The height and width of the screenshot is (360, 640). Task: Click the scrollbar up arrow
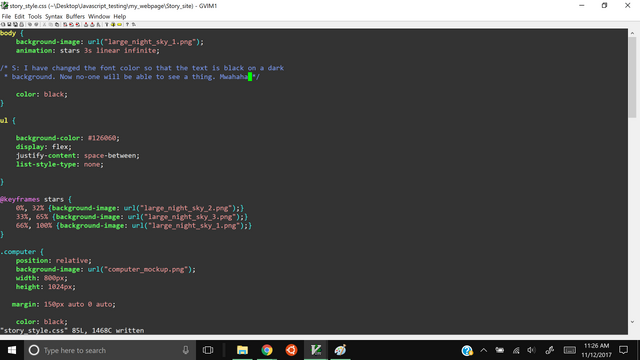632,32
